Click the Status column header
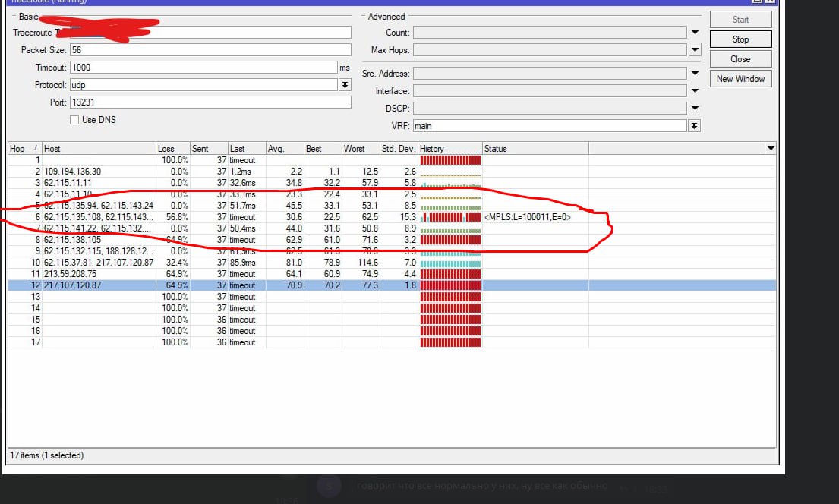This screenshot has width=839, height=504. pyautogui.click(x=535, y=148)
